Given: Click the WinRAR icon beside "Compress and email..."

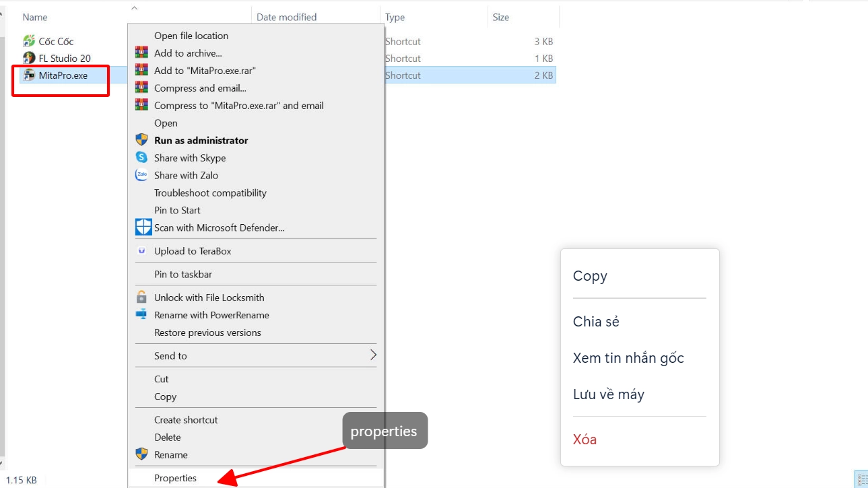Looking at the screenshot, I should point(141,88).
